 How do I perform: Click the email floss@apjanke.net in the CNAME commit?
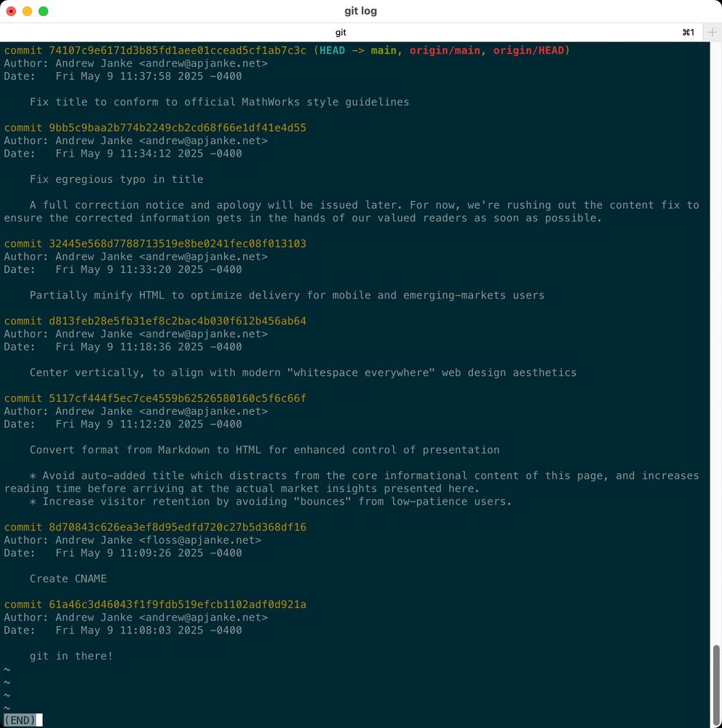202,539
